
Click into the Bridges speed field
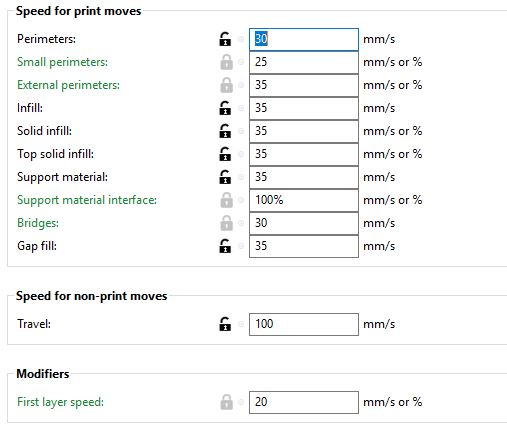tap(304, 223)
